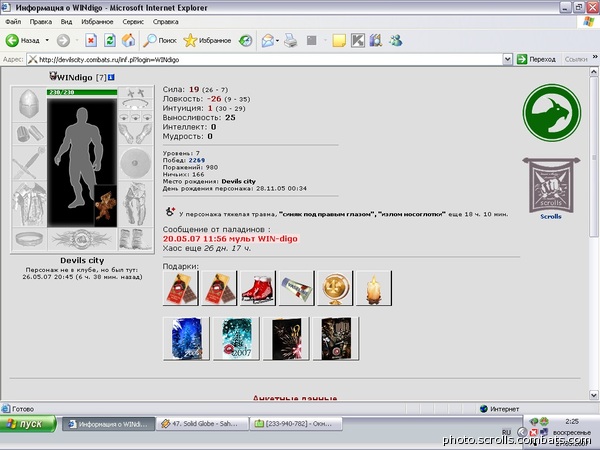Click the Back (Назад) arrow icon
The width and height of the screenshot is (600, 450).
pyautogui.click(x=12, y=40)
